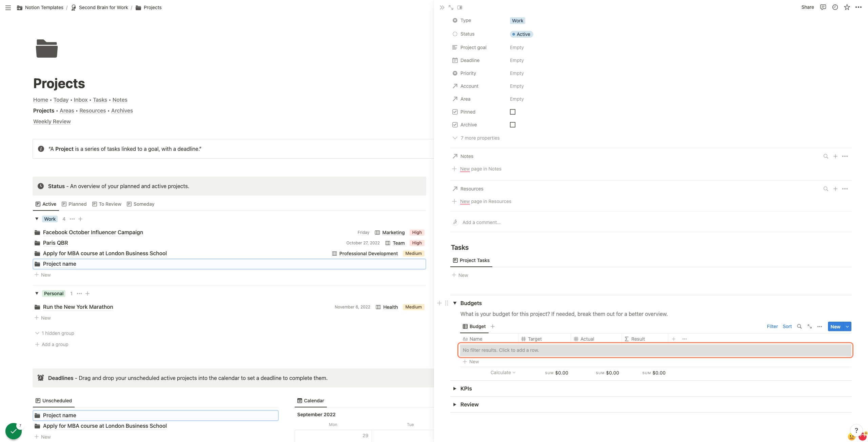The image size is (868, 442).
Task: Expand 7 more properties
Action: tap(476, 138)
